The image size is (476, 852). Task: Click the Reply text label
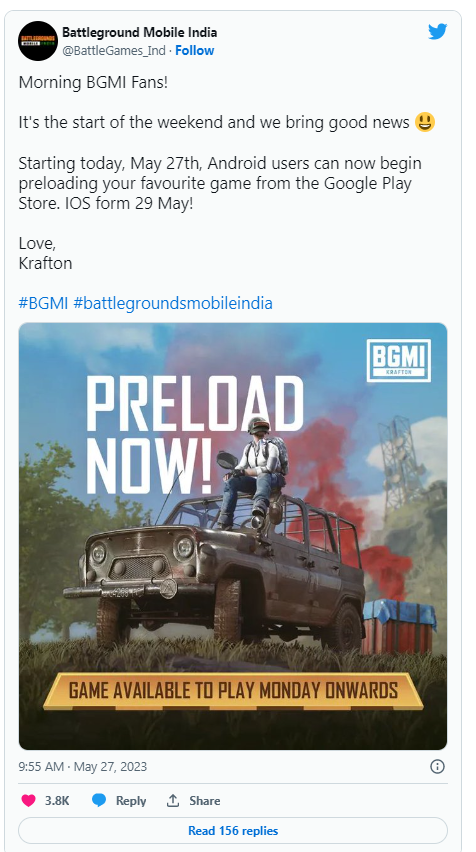click(131, 801)
